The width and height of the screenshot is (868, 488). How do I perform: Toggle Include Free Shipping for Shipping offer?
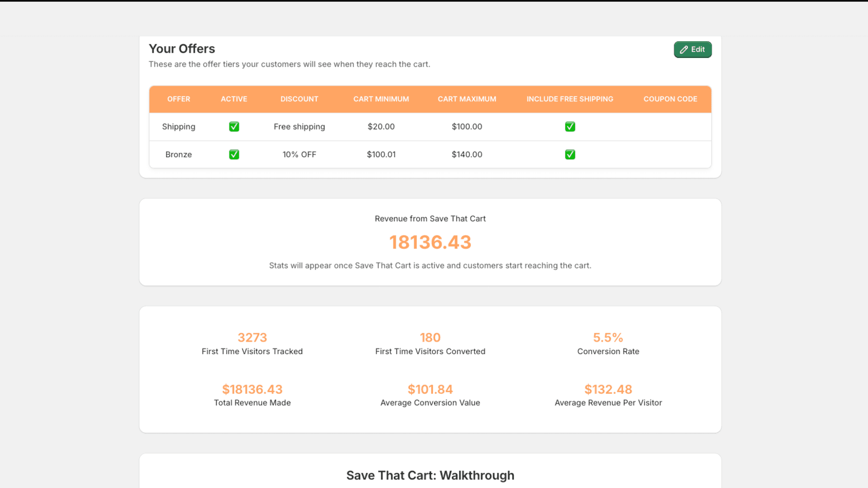(x=570, y=126)
